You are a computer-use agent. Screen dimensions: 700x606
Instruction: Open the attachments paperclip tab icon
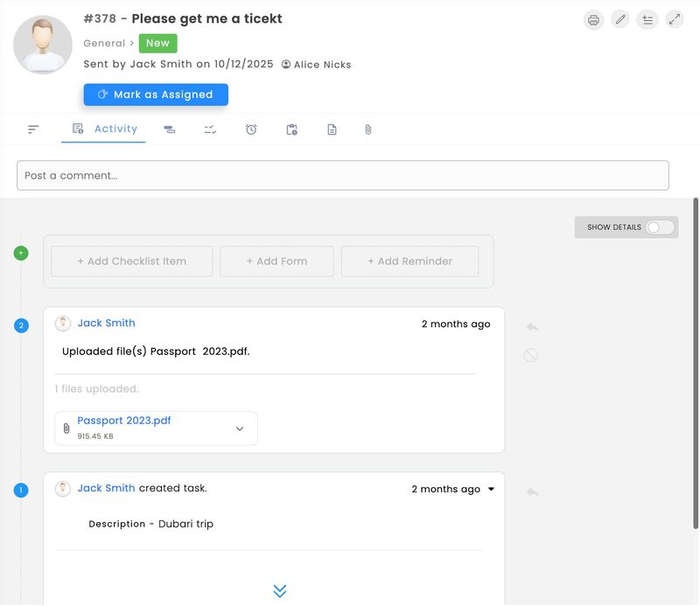(x=367, y=129)
